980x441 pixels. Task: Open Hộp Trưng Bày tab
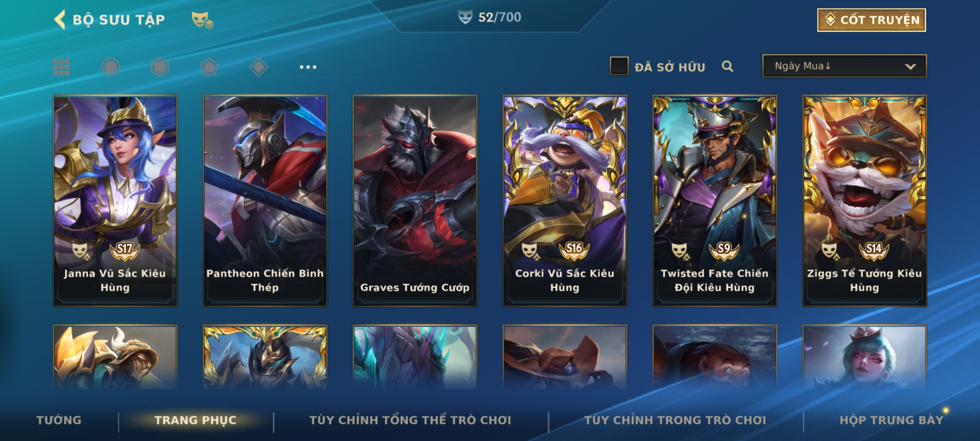(x=891, y=420)
